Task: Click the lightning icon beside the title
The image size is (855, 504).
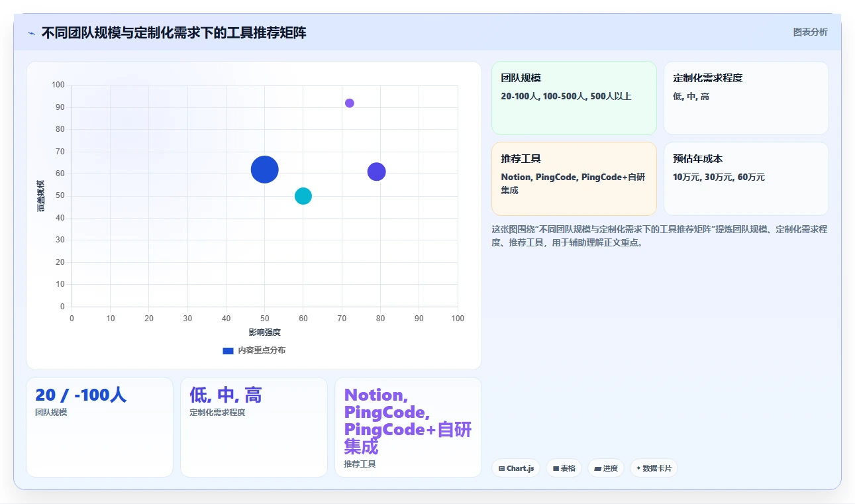Action: (31, 33)
